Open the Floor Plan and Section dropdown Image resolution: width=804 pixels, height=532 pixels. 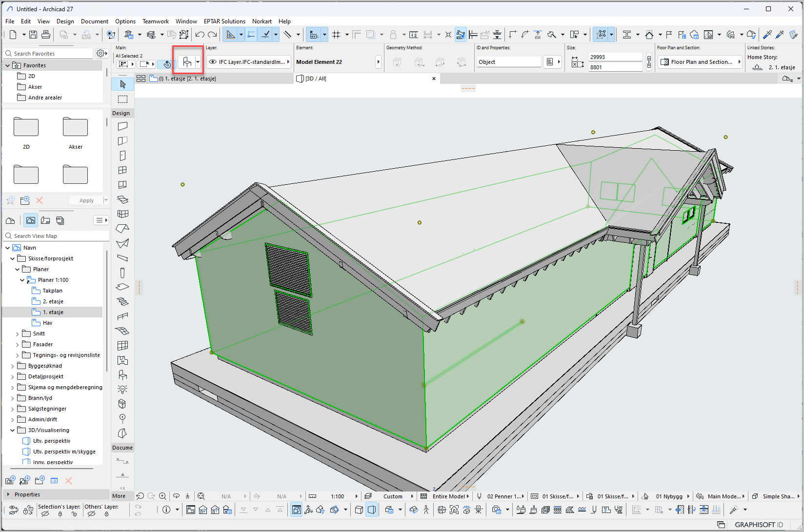coord(700,62)
